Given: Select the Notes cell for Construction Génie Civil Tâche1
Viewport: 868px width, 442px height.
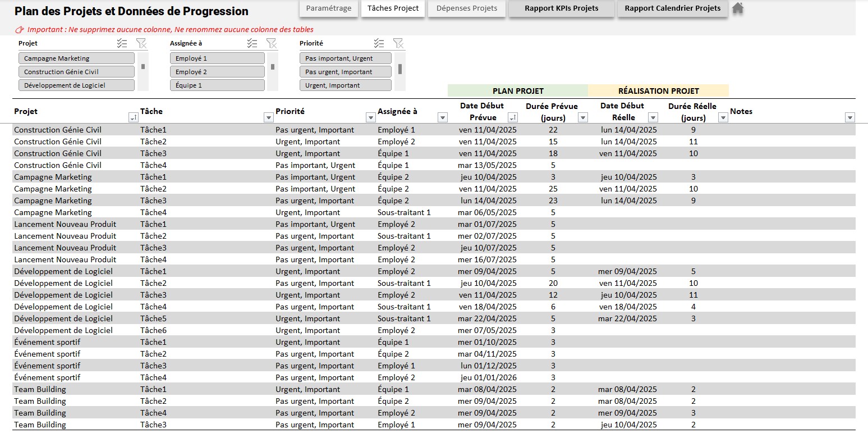Looking at the screenshot, I should tap(791, 130).
